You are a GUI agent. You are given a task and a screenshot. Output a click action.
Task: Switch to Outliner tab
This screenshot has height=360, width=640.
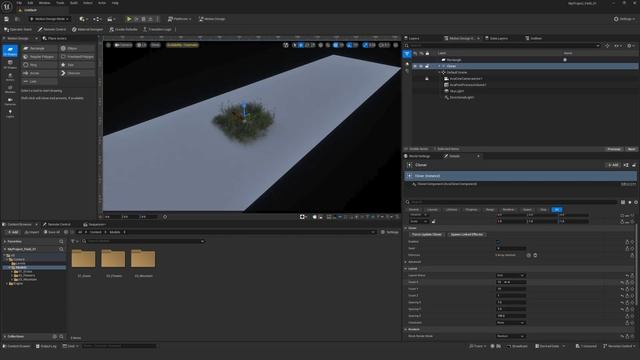click(x=534, y=38)
